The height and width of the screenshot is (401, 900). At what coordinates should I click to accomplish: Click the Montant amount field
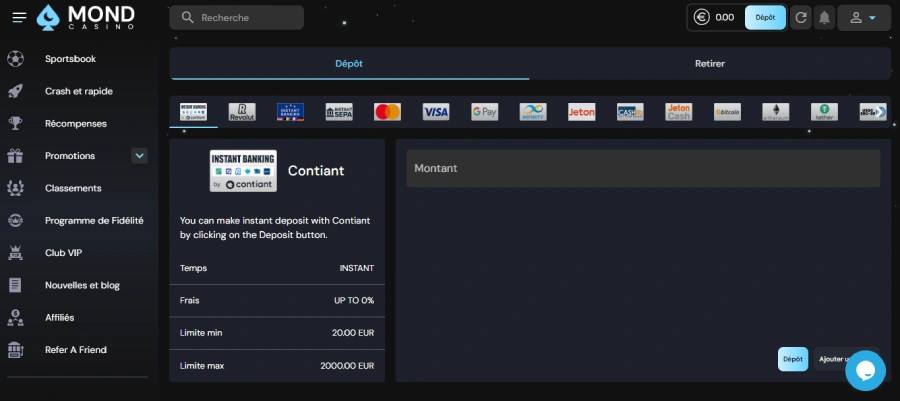(642, 169)
